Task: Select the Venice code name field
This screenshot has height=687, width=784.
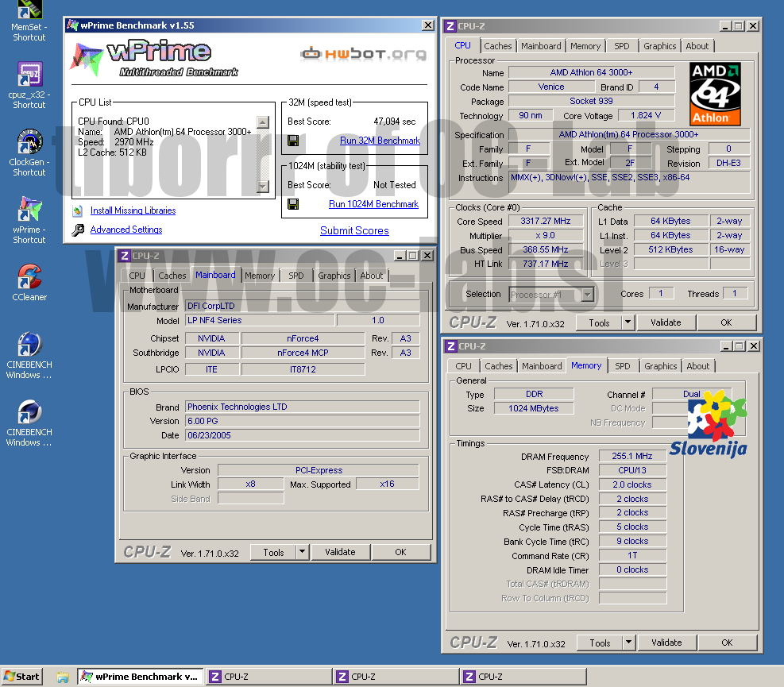Action: [551, 87]
